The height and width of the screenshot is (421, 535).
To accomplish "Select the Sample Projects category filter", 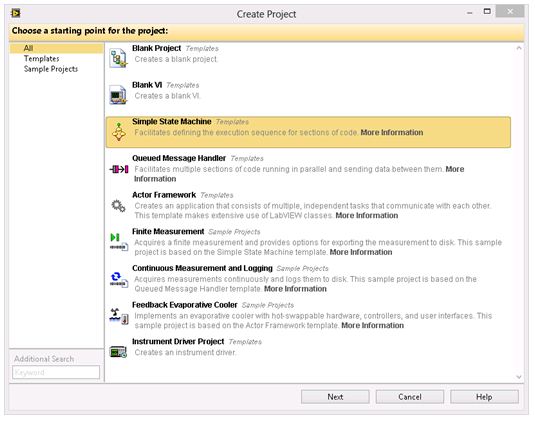I will click(51, 69).
